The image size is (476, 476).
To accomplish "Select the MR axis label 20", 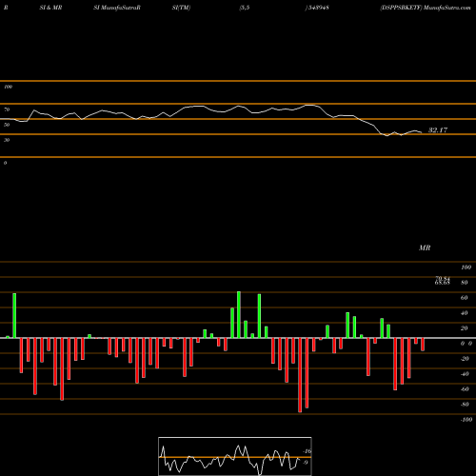I will pos(465,328).
